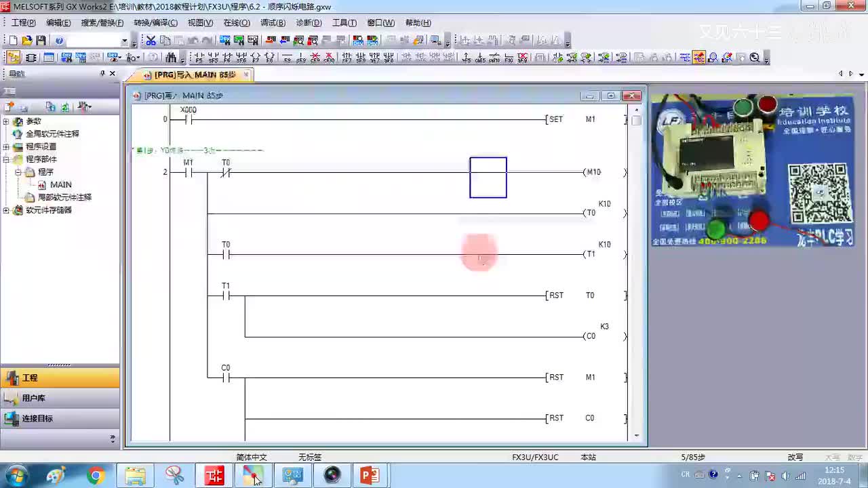Viewport: 868px width, 488px height.
Task: Insert an application instruction with the F8 icon
Action: click(x=270, y=58)
